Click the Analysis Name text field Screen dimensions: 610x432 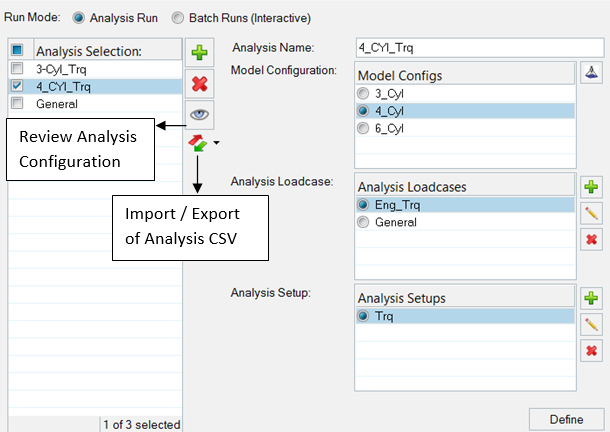tap(479, 48)
